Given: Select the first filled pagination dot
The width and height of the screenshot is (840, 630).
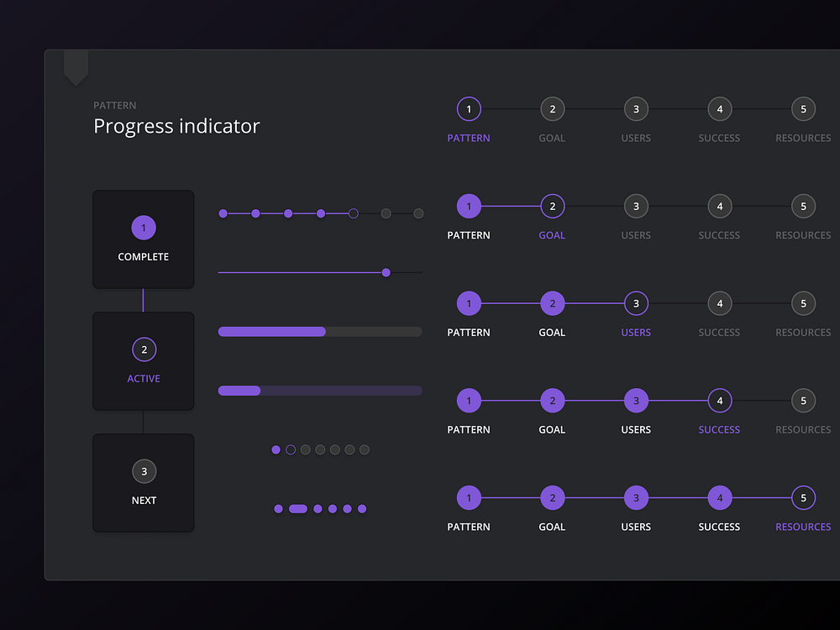Looking at the screenshot, I should point(276,449).
